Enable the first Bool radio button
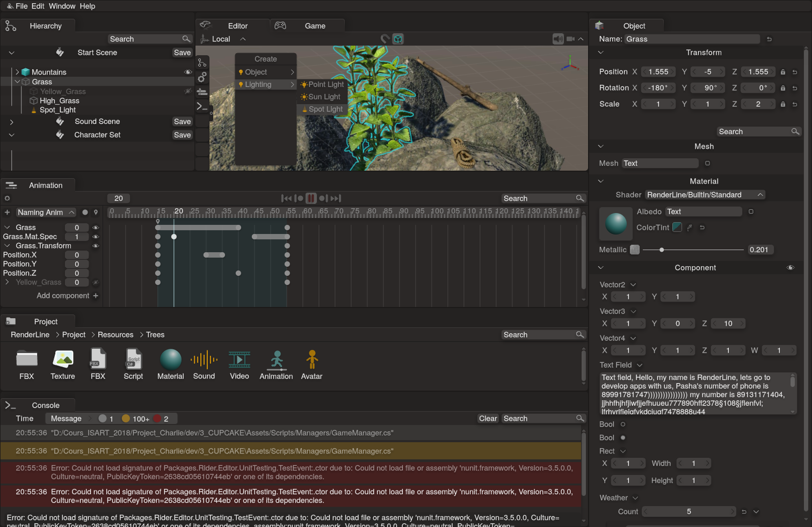 click(623, 424)
